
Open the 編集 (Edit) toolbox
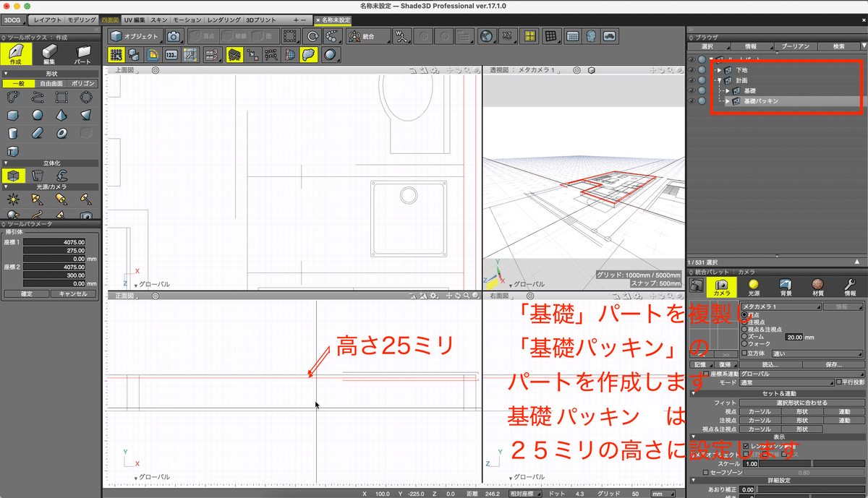point(49,53)
